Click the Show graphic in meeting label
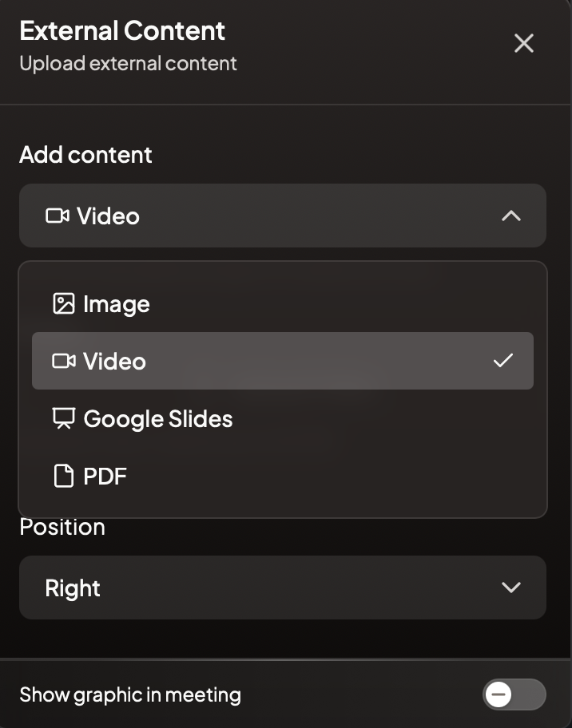This screenshot has height=728, width=572. (x=130, y=695)
